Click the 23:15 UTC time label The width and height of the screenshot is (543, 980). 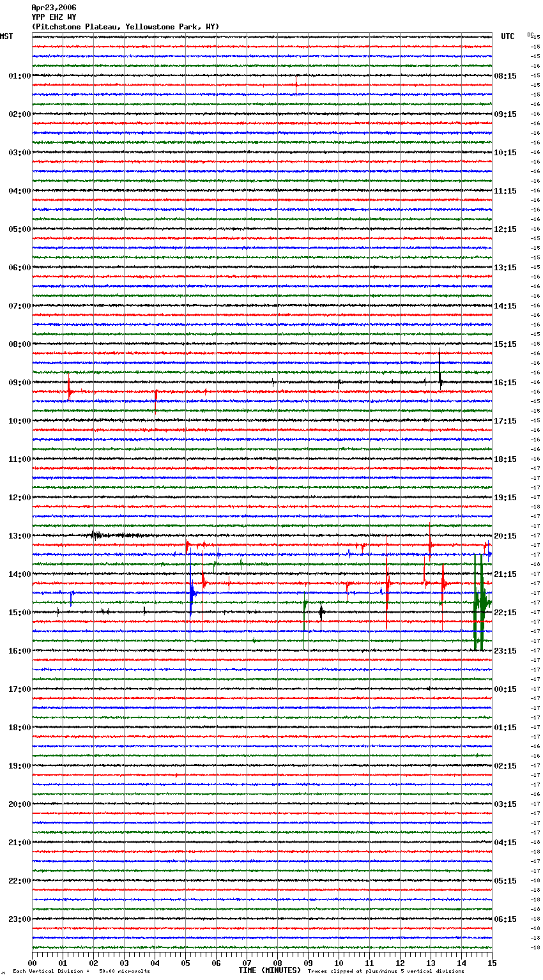coord(505,651)
